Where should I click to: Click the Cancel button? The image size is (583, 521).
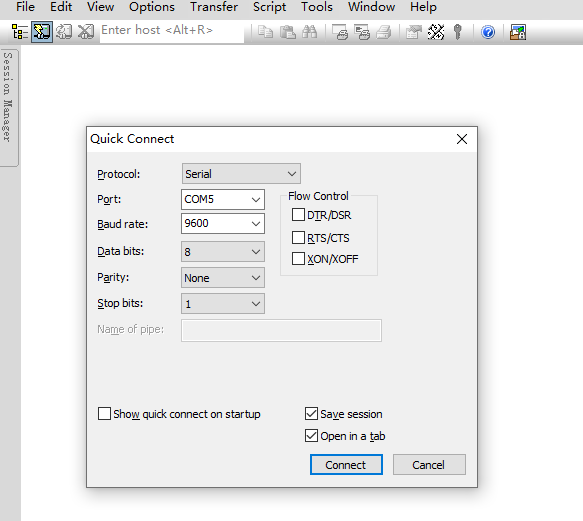tap(429, 464)
